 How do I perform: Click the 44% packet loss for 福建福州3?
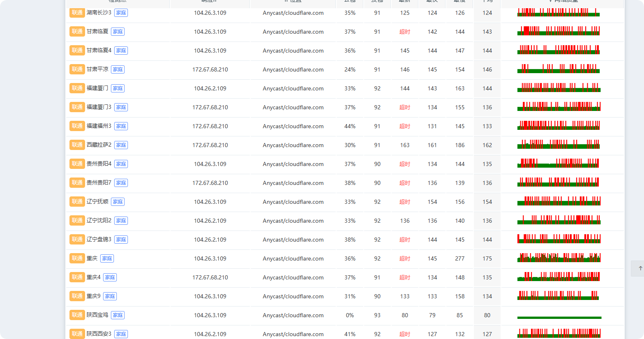pos(350,126)
